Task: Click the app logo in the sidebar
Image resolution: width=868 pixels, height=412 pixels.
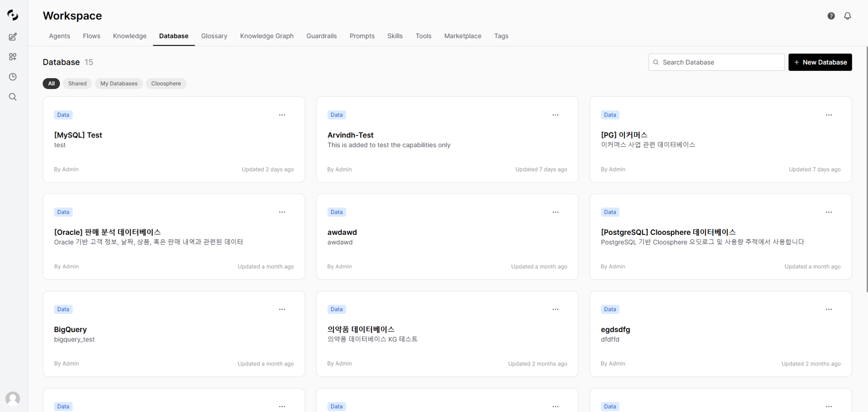Action: (x=13, y=15)
